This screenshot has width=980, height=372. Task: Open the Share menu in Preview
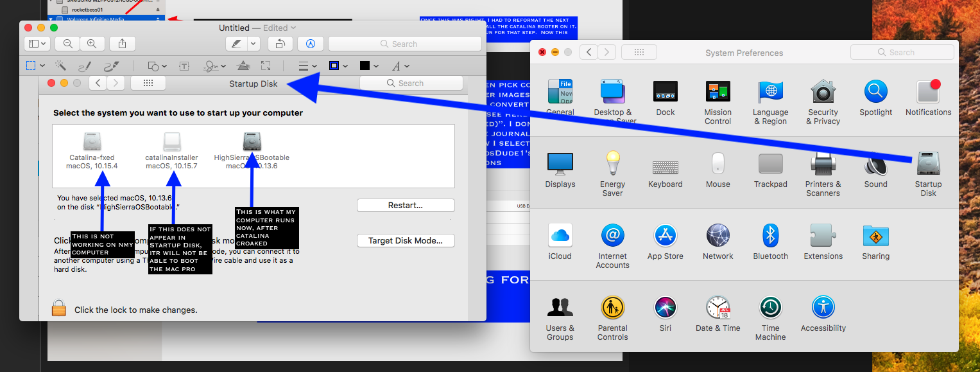tap(122, 44)
